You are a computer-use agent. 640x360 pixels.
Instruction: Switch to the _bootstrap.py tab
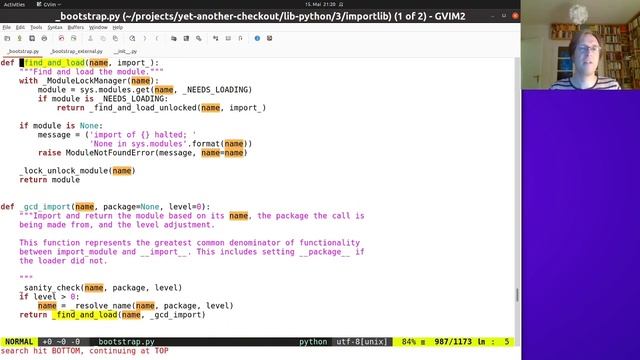23,51
